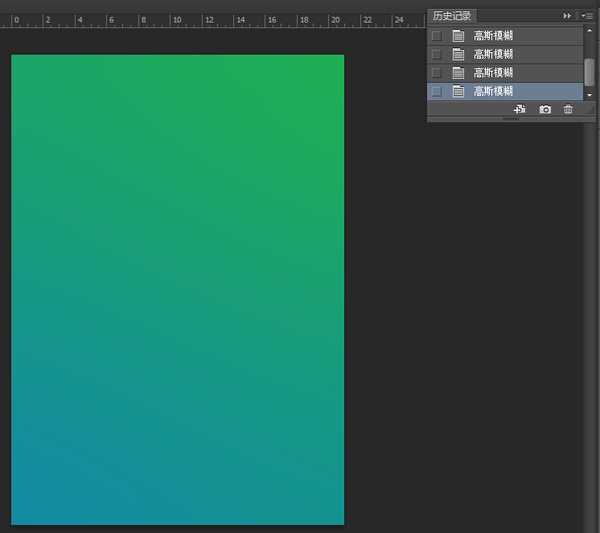Image resolution: width=600 pixels, height=533 pixels.
Task: Click the History panel bottom resize grip
Action: (511, 119)
